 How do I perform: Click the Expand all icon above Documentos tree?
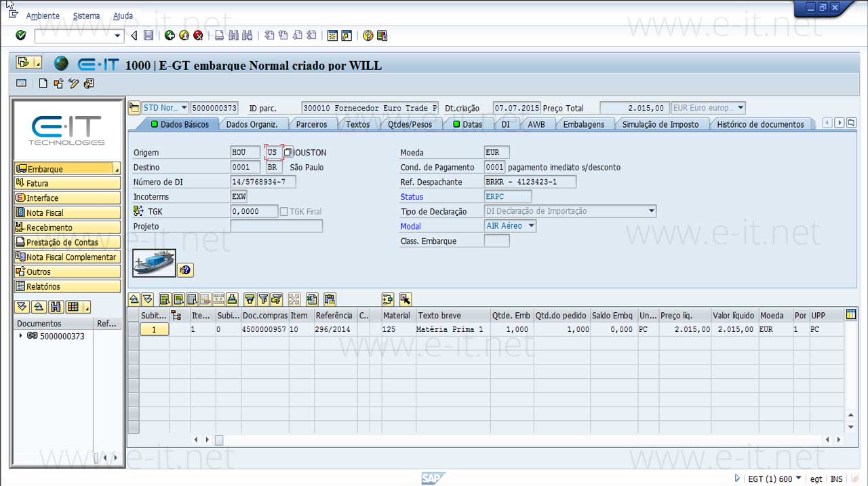[22, 307]
